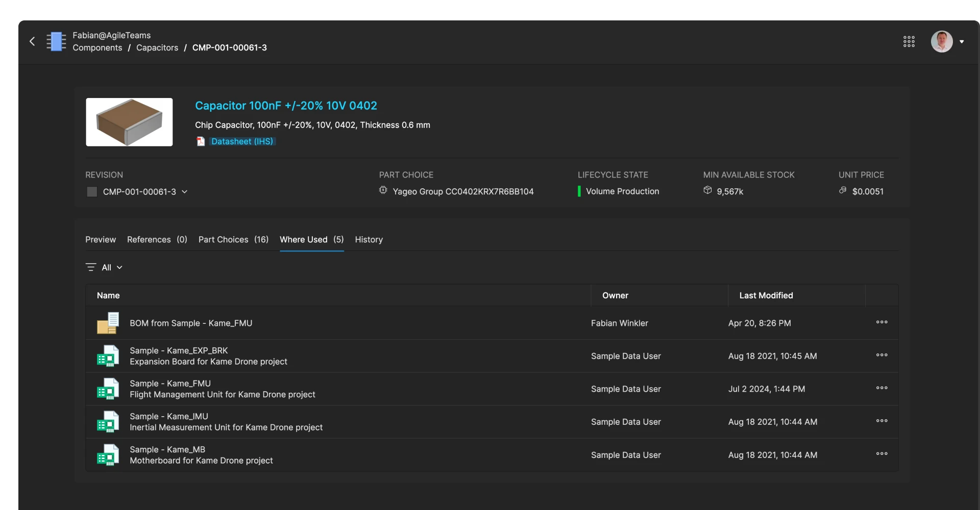Open more options for BOM from Sample - Kame_FMU
The height and width of the screenshot is (510, 980).
[x=881, y=322]
